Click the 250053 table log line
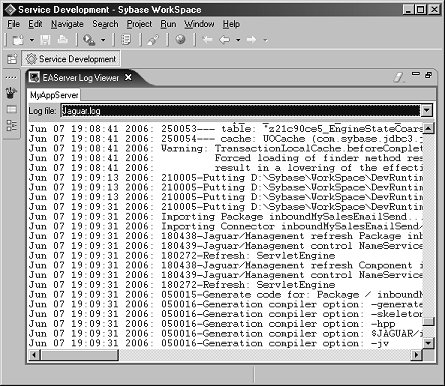The image size is (445, 386). [x=226, y=129]
